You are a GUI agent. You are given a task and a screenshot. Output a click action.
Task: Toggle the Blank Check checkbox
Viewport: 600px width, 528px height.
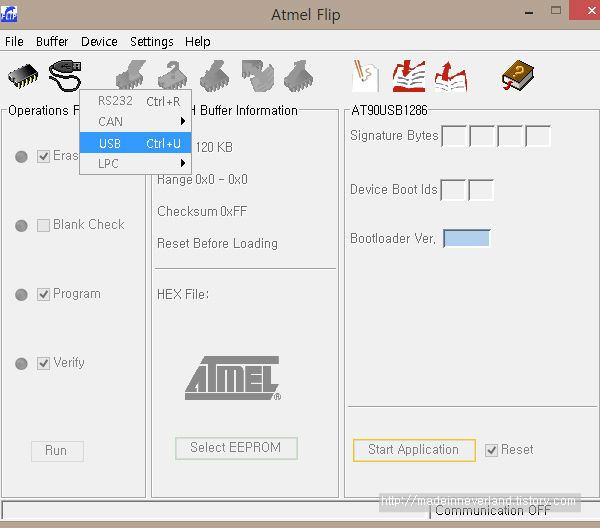(43, 225)
